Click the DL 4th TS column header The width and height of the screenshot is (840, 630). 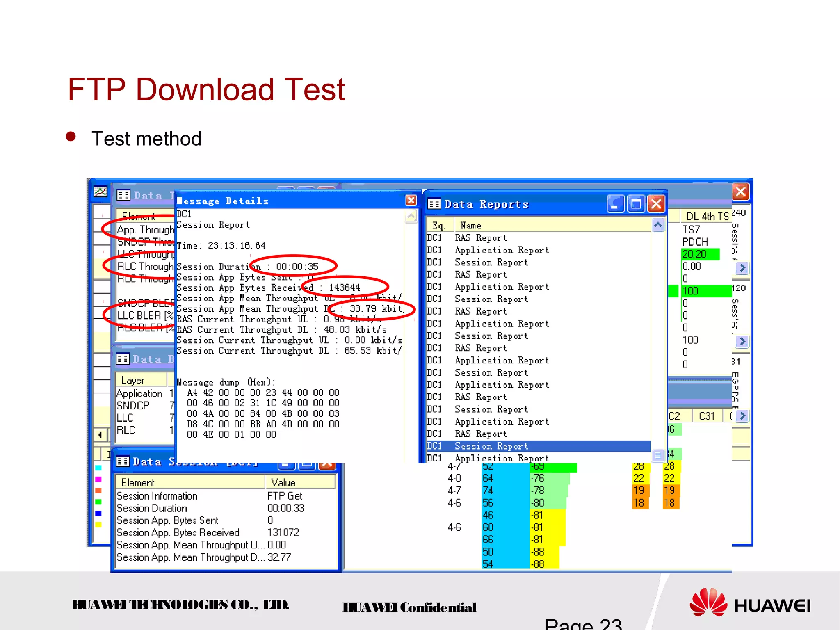707,216
